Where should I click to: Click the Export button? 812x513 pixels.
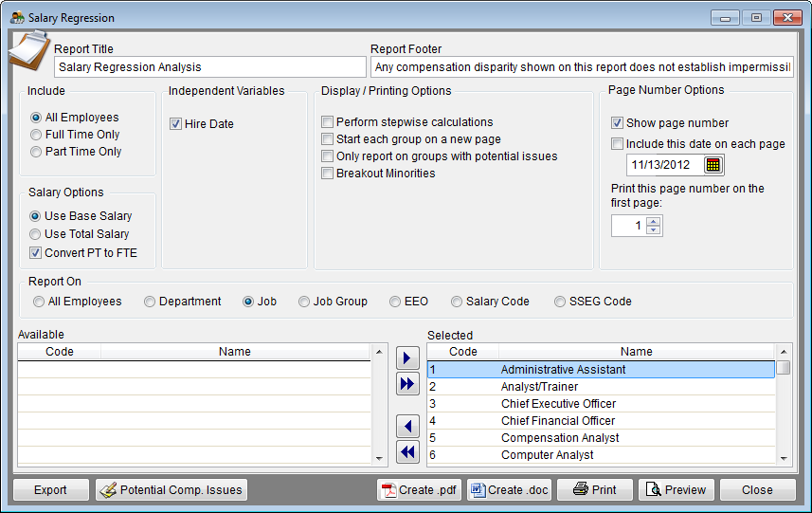tap(51, 489)
